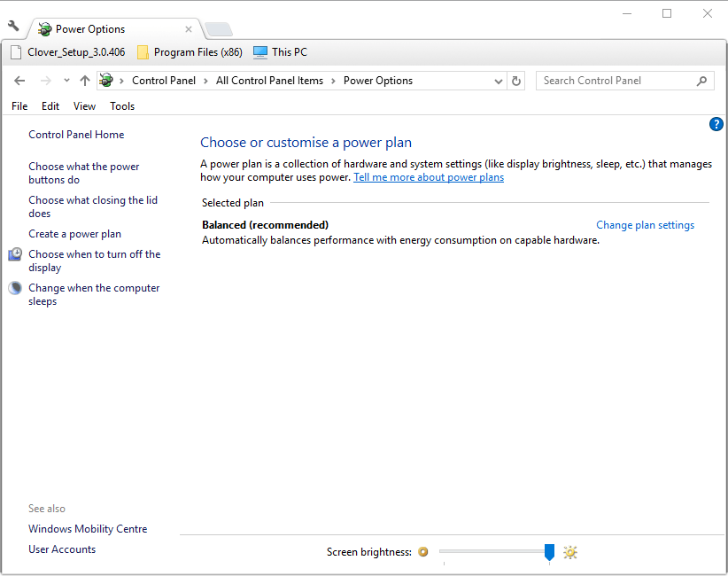
Task: Open the Tools menu
Action: point(122,106)
